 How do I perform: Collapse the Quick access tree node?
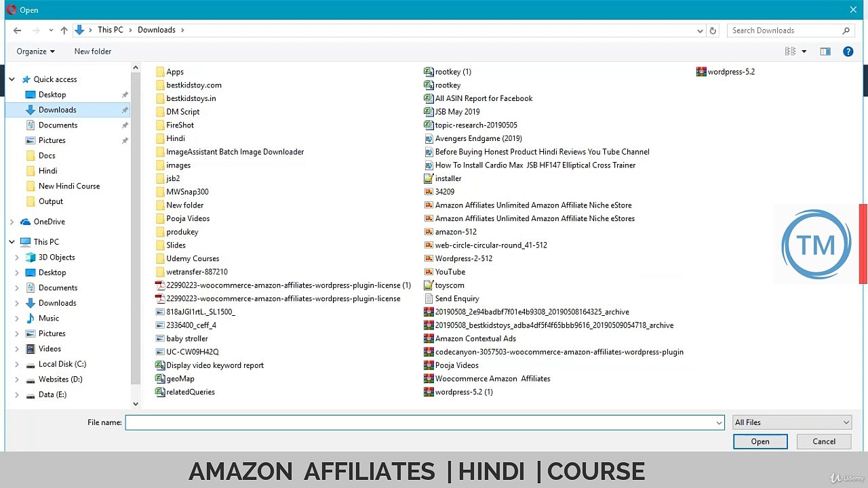tap(12, 79)
